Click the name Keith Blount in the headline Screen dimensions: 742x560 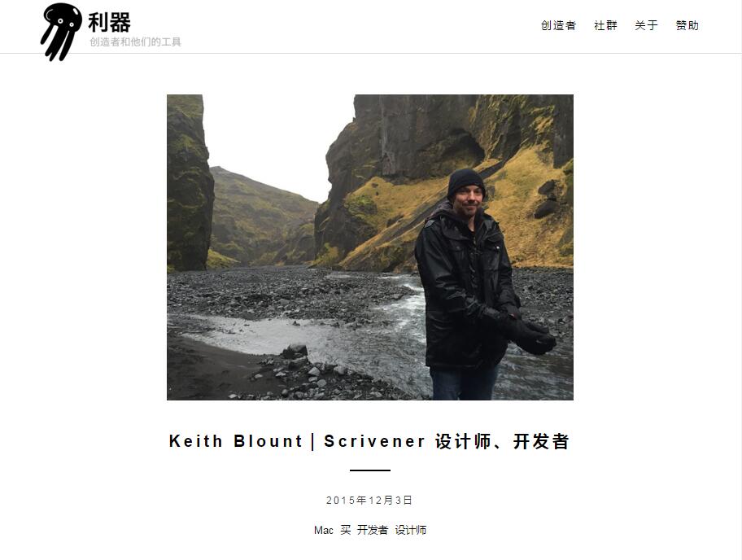236,441
